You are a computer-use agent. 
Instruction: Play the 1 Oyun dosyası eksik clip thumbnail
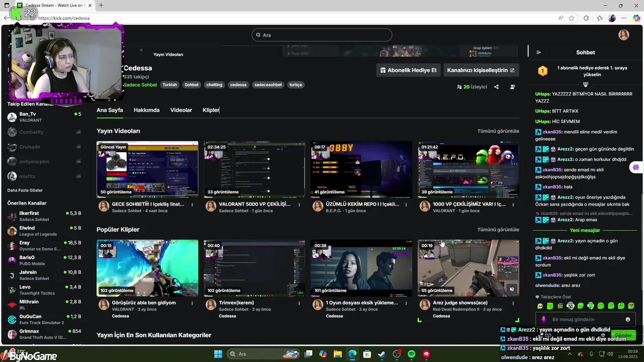click(361, 268)
